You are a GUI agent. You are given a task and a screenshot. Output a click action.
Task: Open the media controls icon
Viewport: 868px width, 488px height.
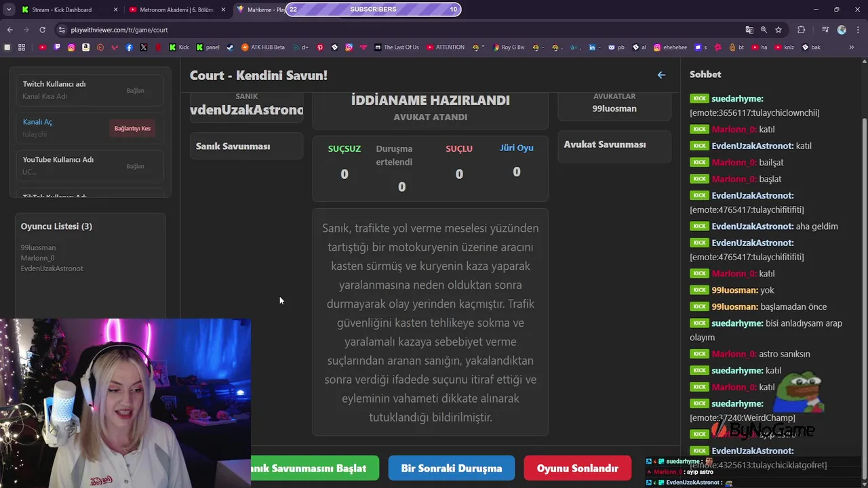click(x=825, y=30)
